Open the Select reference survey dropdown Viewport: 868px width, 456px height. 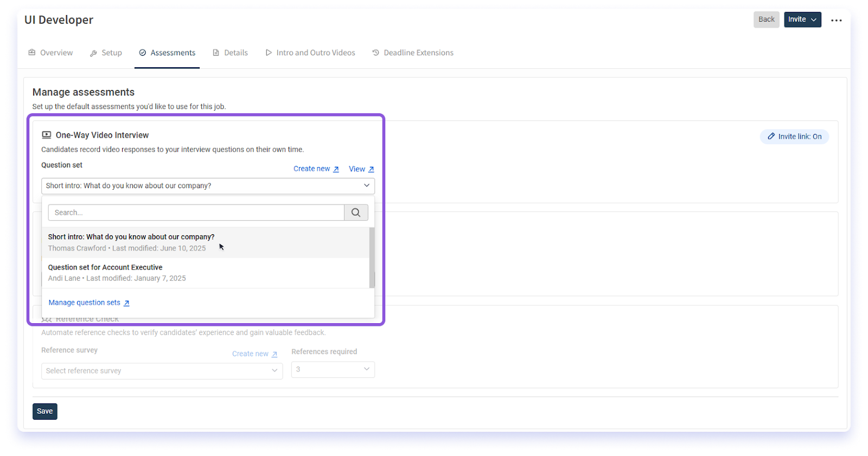(x=162, y=371)
